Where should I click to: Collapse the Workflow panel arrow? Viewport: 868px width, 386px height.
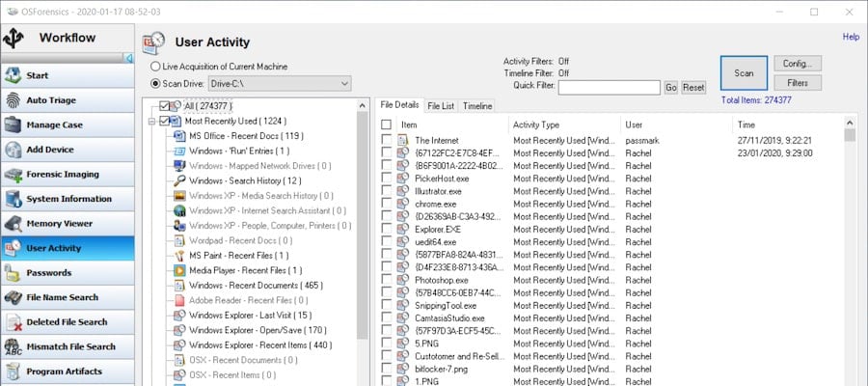[129, 58]
